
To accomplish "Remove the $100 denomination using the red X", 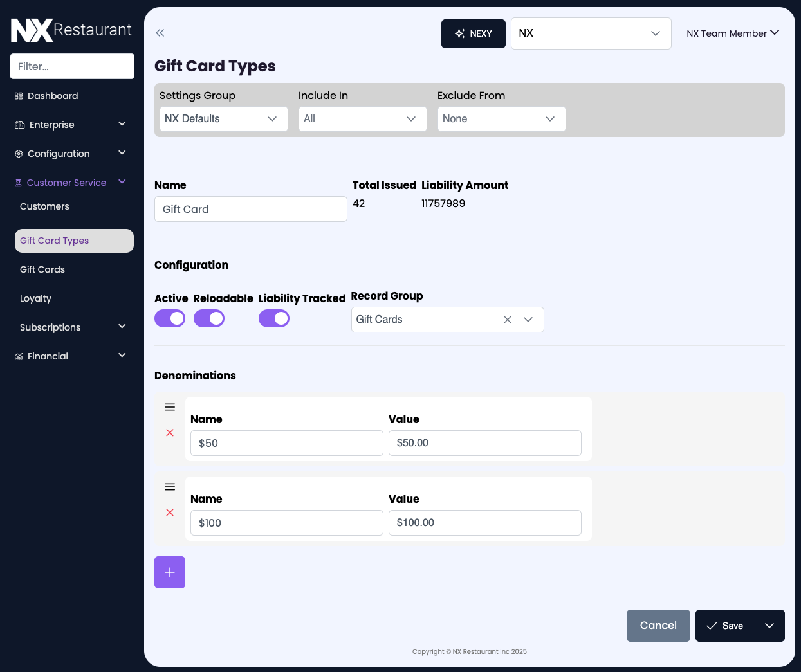I will click(x=170, y=513).
